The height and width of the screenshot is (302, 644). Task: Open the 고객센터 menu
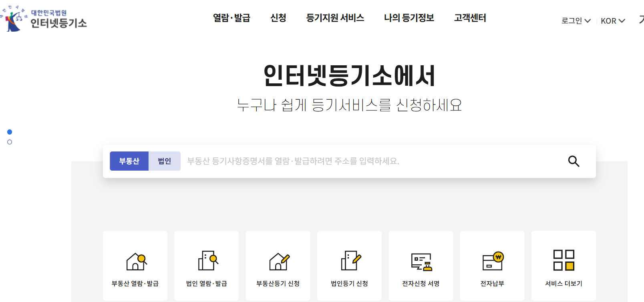coord(470,18)
